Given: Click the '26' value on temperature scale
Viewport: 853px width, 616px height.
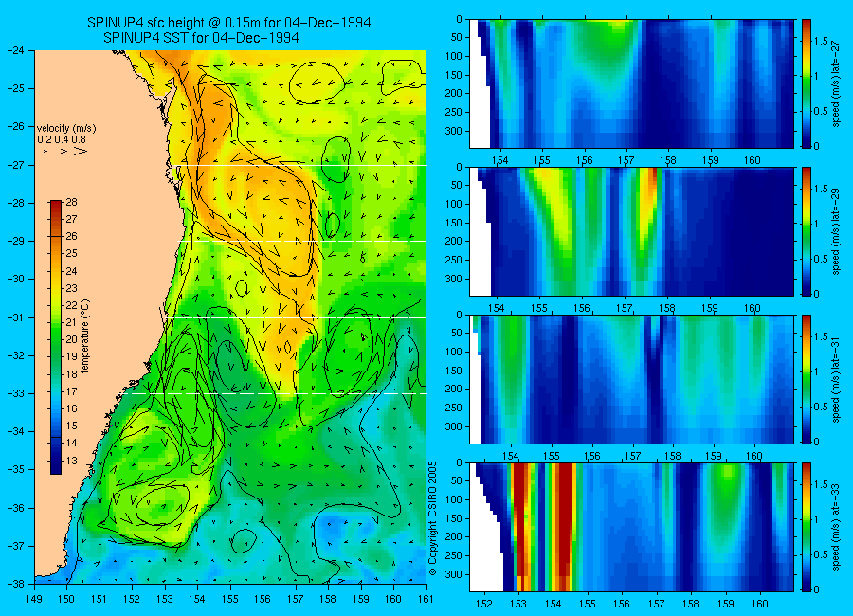Looking at the screenshot, I should [x=72, y=236].
